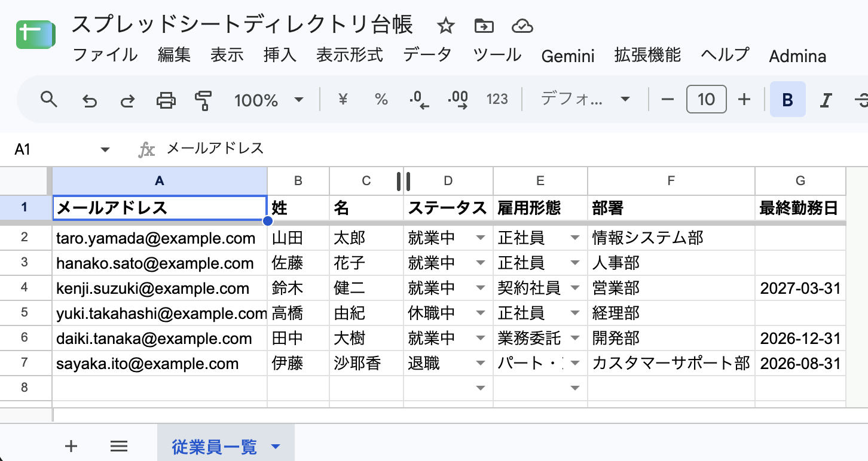The height and width of the screenshot is (461, 868).
Task: Open the Admina menu
Action: pyautogui.click(x=797, y=57)
